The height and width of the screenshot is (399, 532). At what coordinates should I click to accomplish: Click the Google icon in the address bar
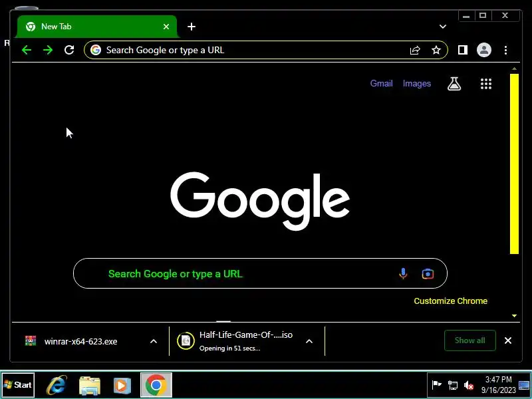tap(96, 51)
